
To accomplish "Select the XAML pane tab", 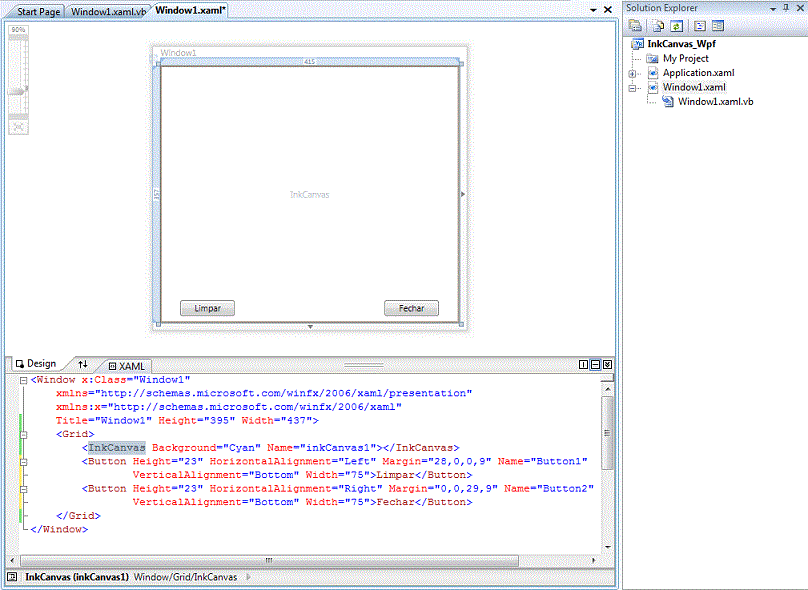I will pyautogui.click(x=127, y=366).
